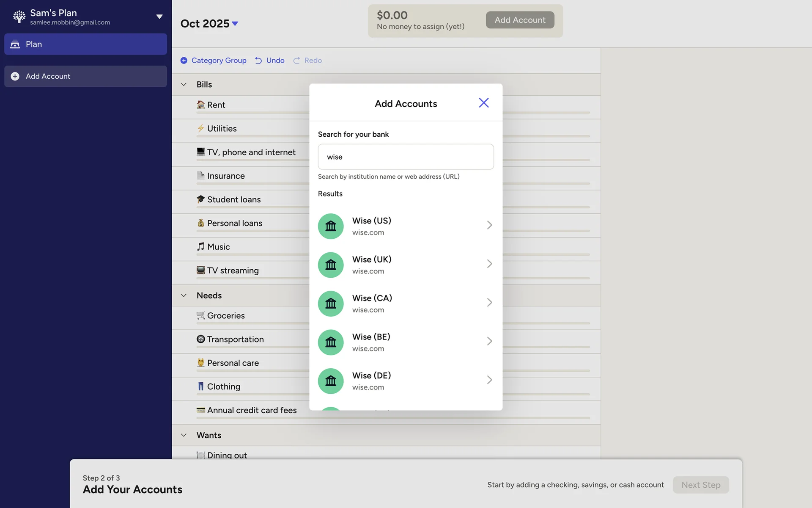Collapse the Needs category group
Screen dimensions: 812x508
[x=184, y=295]
